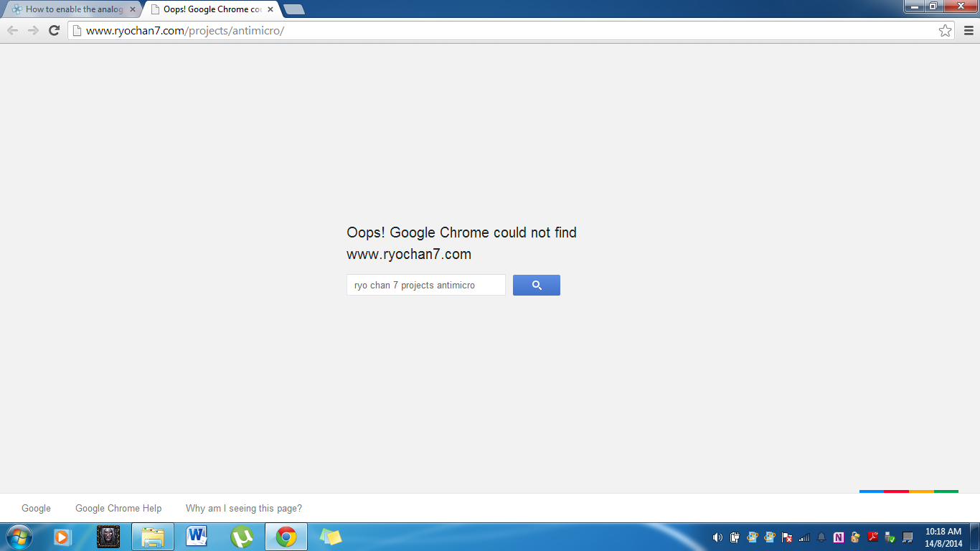Switch to the 'How to enable the analog' tab
The image size is (980, 551).
pos(72,9)
